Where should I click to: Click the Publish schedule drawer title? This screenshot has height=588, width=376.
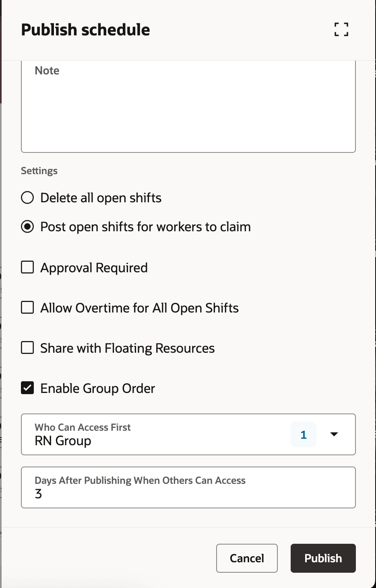coord(85,30)
